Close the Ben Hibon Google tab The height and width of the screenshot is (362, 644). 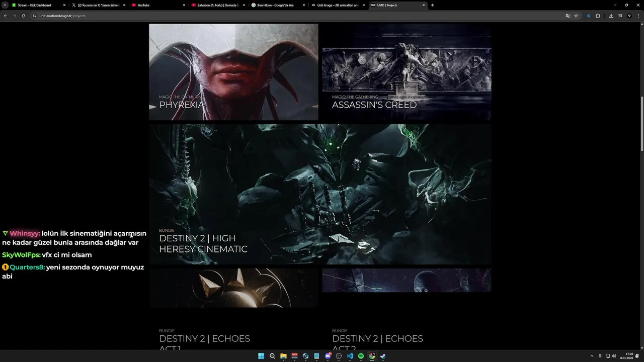(304, 5)
